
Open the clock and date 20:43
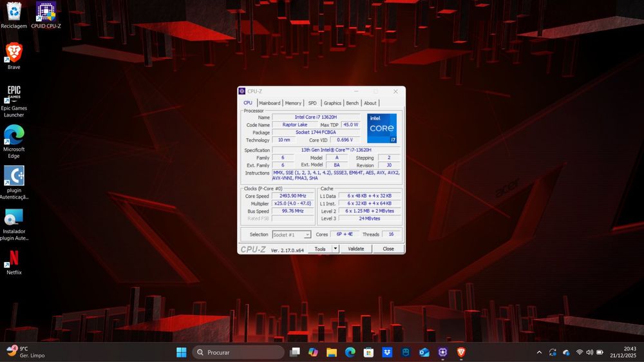tap(623, 352)
